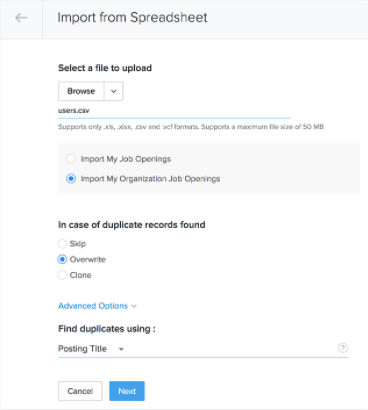Click the Find duplicates using label
This screenshot has width=368, height=410.
[107, 329]
